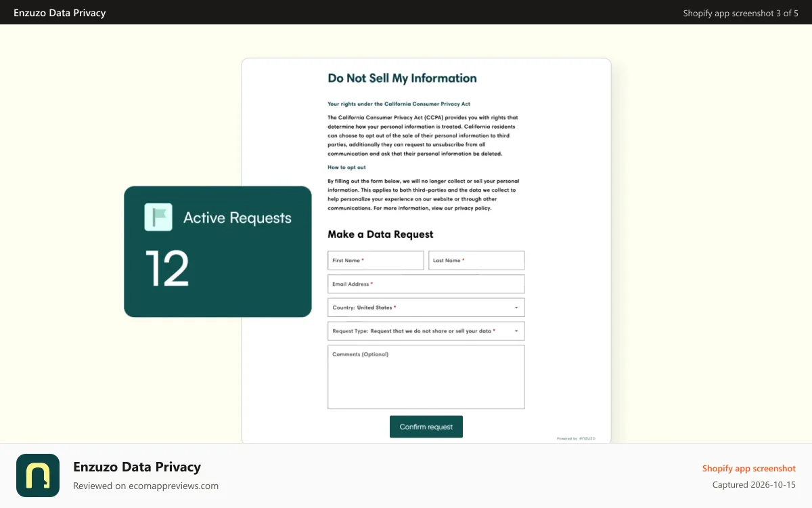Screen dimensions: 812x508
Task: Click the Shopify app screenshot 3 of 5 text
Action: (740, 13)
